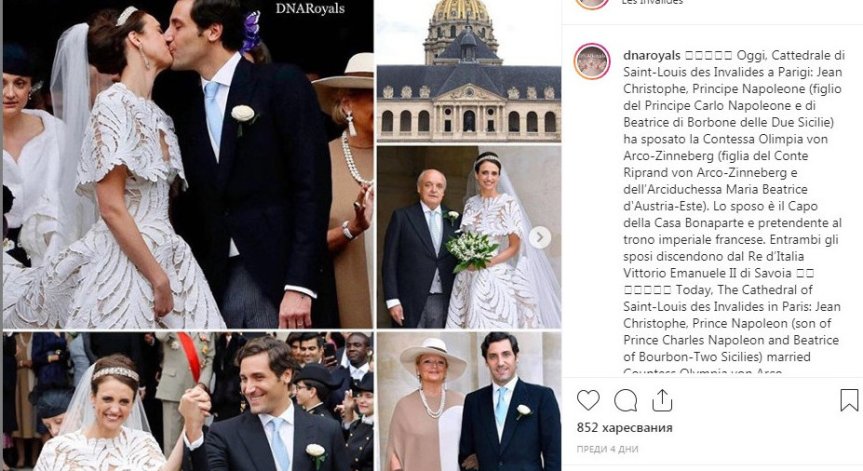Like the post with the heart icon
Screen dimensions: 863x471
click(x=588, y=400)
